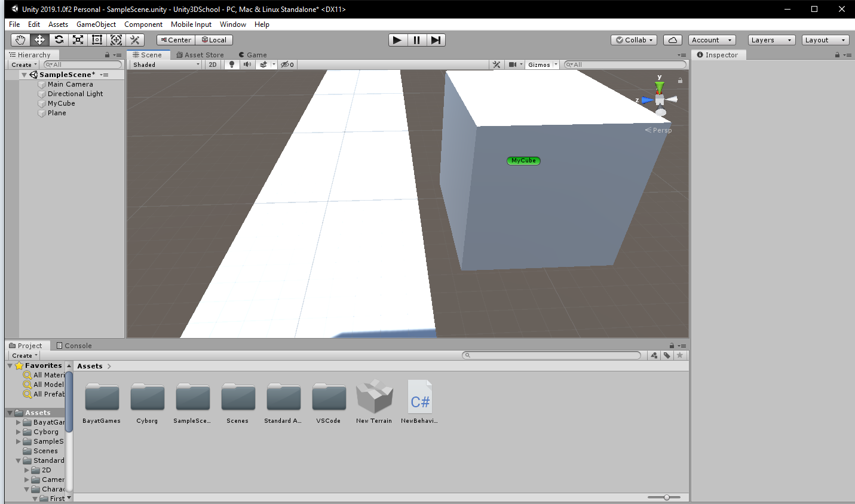Screen dimensions: 855x504
Task: Toggle scene lighting bulb icon
Action: click(232, 64)
